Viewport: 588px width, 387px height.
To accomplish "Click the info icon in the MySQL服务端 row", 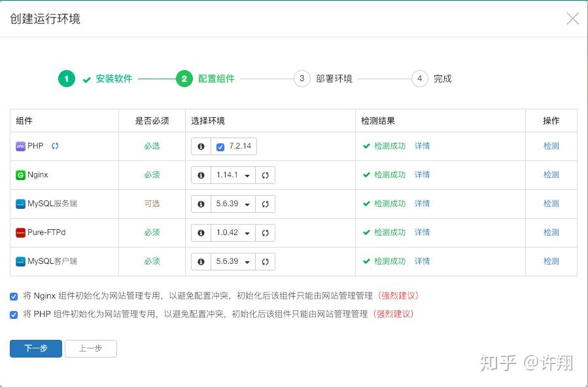I will click(201, 204).
